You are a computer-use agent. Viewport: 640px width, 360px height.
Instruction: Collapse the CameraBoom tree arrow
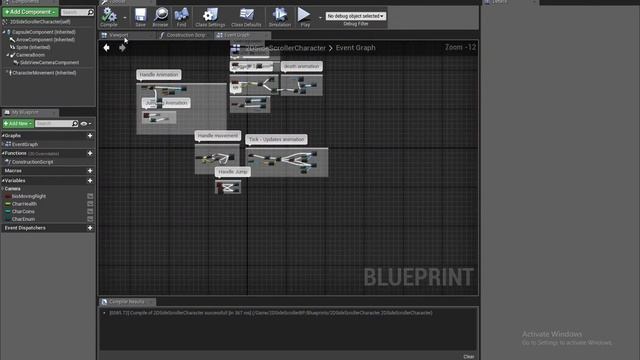(x=7, y=55)
